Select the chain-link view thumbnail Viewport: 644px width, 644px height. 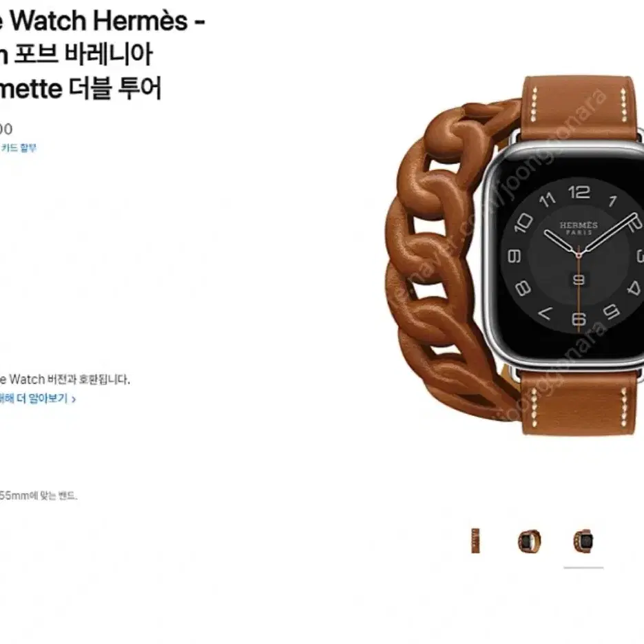(x=583, y=541)
